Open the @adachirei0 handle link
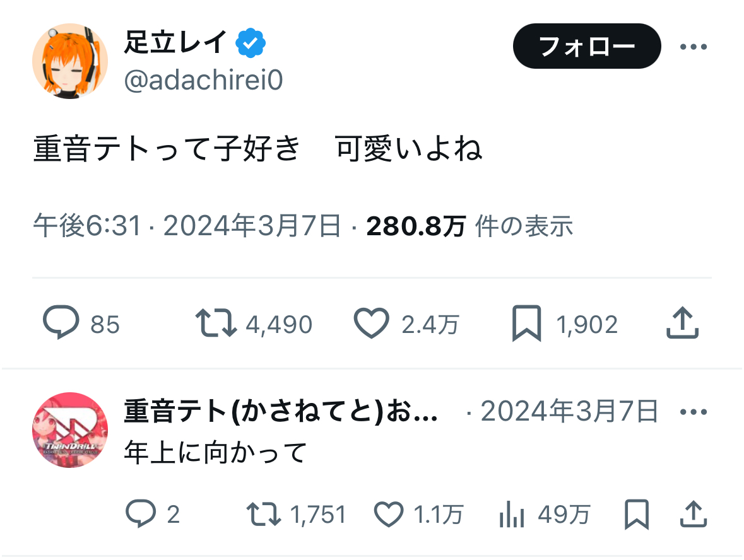744x560 pixels. pos(203,80)
